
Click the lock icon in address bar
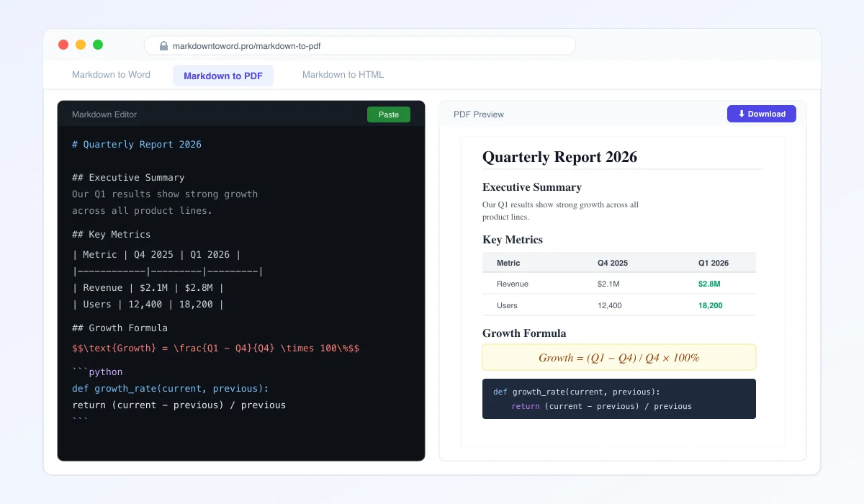pos(163,46)
